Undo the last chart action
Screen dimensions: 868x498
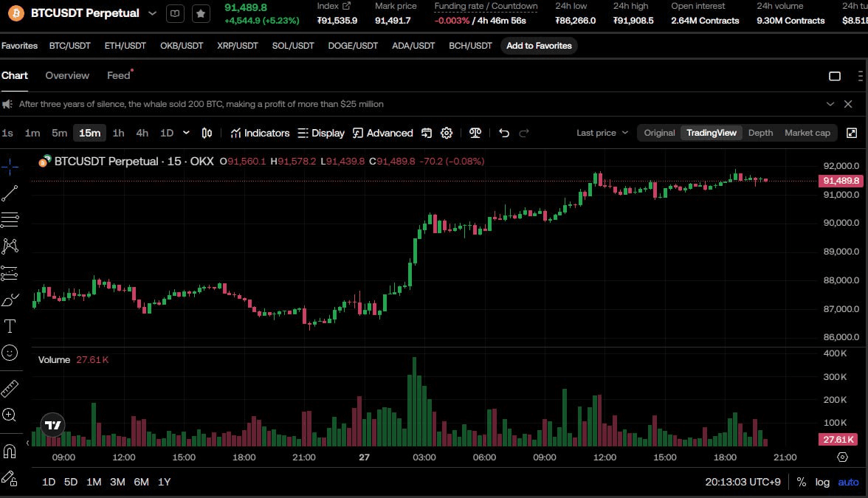point(504,133)
